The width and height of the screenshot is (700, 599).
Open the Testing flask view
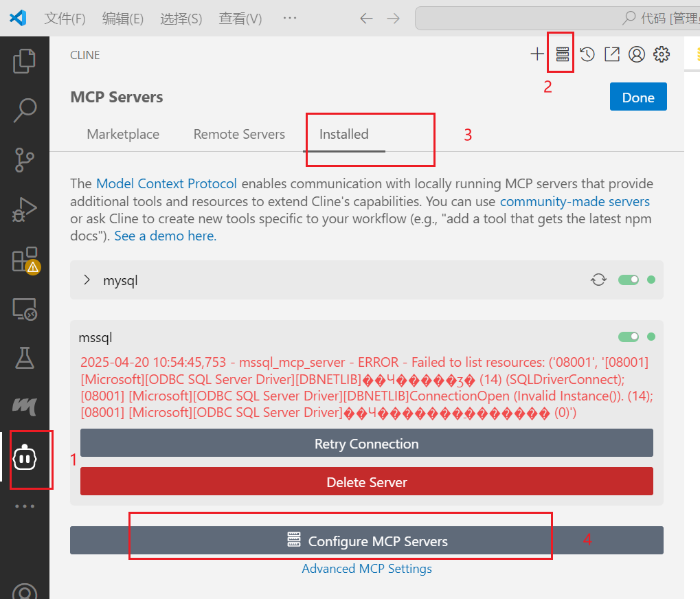[25, 358]
